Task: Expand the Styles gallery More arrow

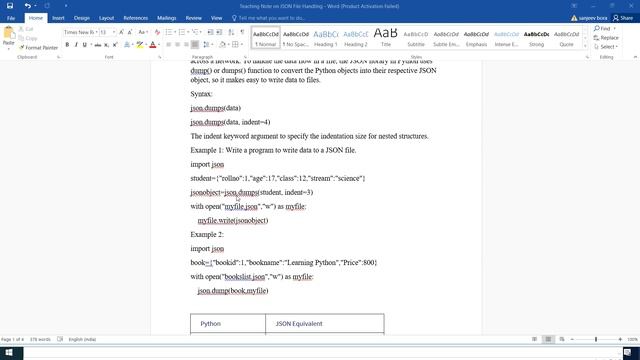Action: pos(585,46)
